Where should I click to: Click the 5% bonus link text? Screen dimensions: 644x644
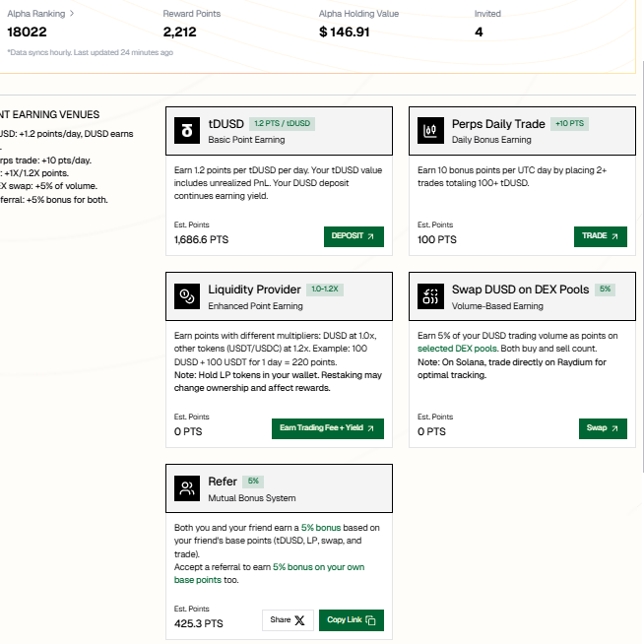pyautogui.click(x=321, y=528)
